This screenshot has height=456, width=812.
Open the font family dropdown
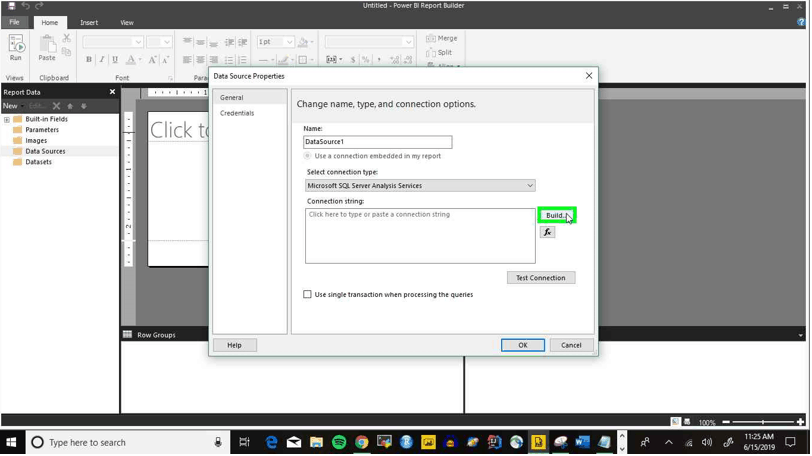tap(138, 42)
